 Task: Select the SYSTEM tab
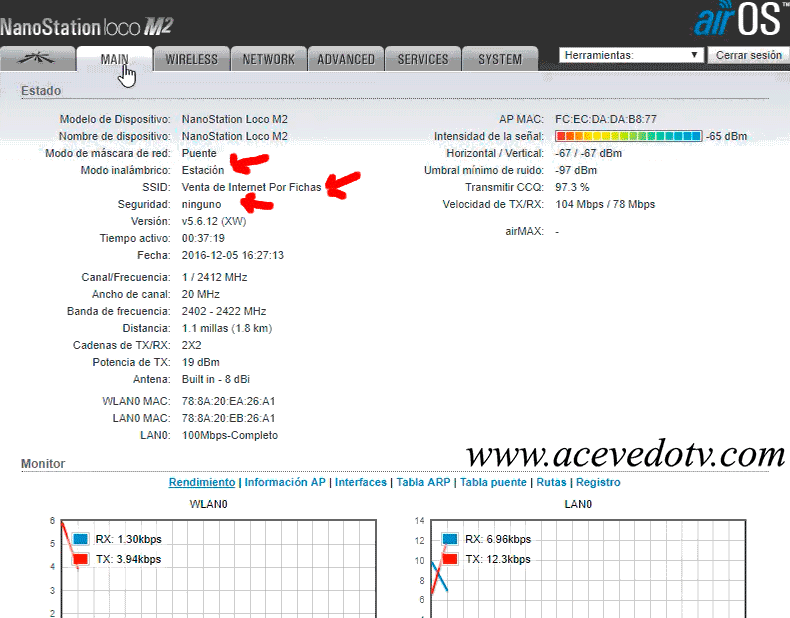click(500, 59)
